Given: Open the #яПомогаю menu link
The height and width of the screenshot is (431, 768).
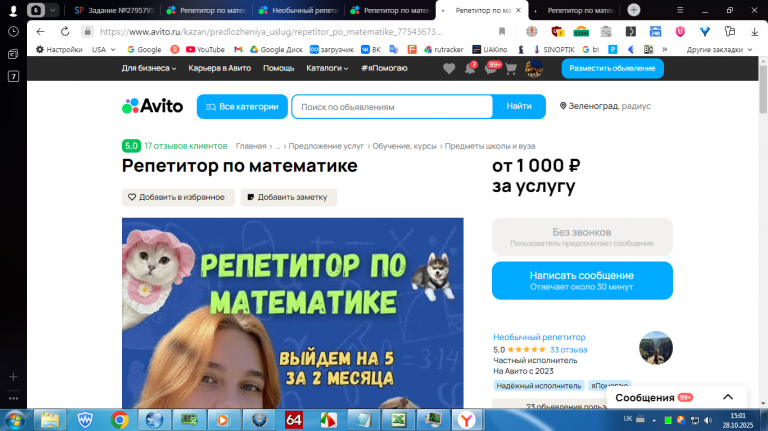Looking at the screenshot, I should click(x=384, y=68).
